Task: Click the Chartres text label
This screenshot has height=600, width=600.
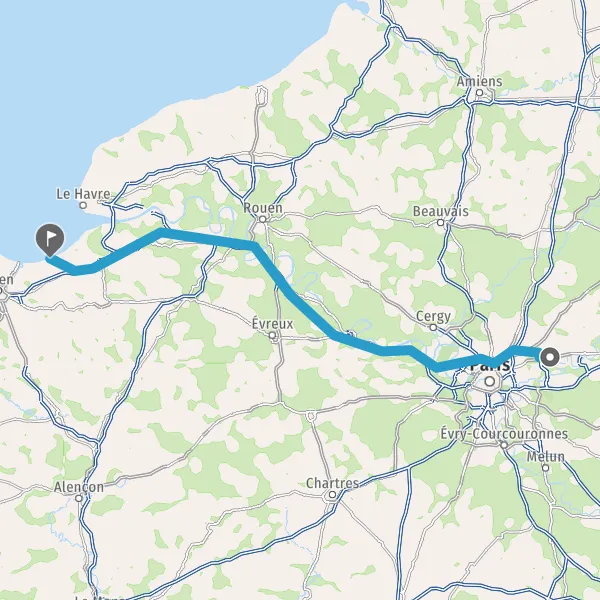Action: coord(332,483)
